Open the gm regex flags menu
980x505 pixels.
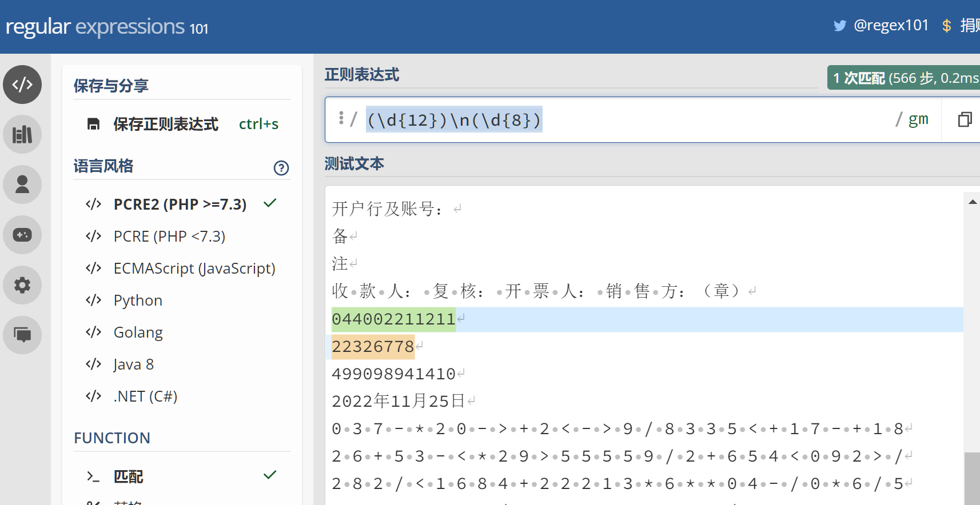(918, 119)
